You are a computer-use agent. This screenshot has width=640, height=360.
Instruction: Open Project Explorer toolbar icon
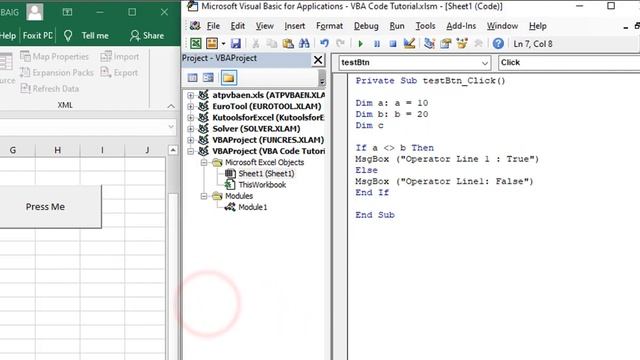(429, 43)
